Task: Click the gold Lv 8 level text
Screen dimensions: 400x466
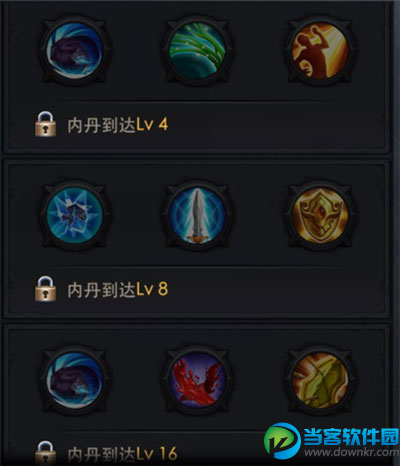Action: [152, 289]
